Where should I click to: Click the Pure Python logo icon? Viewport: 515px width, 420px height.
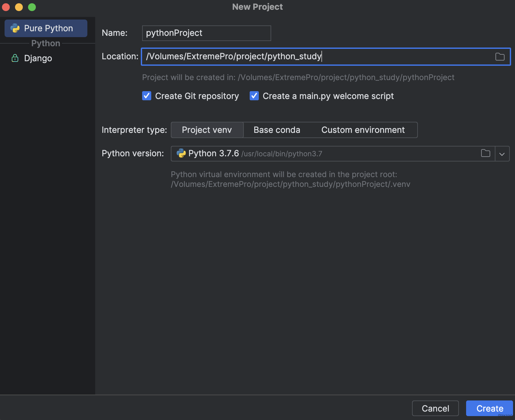15,28
